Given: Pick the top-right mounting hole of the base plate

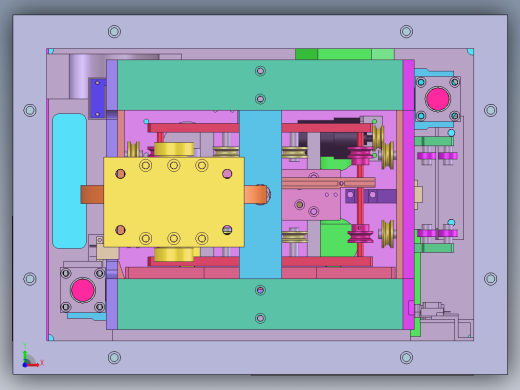Looking at the screenshot, I should tap(406, 32).
